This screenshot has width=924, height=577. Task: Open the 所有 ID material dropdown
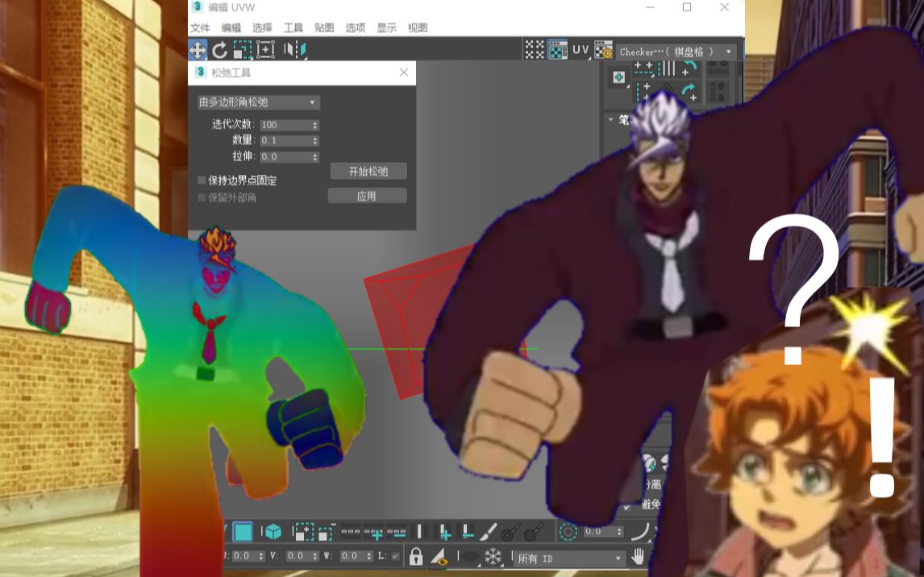coord(570,558)
